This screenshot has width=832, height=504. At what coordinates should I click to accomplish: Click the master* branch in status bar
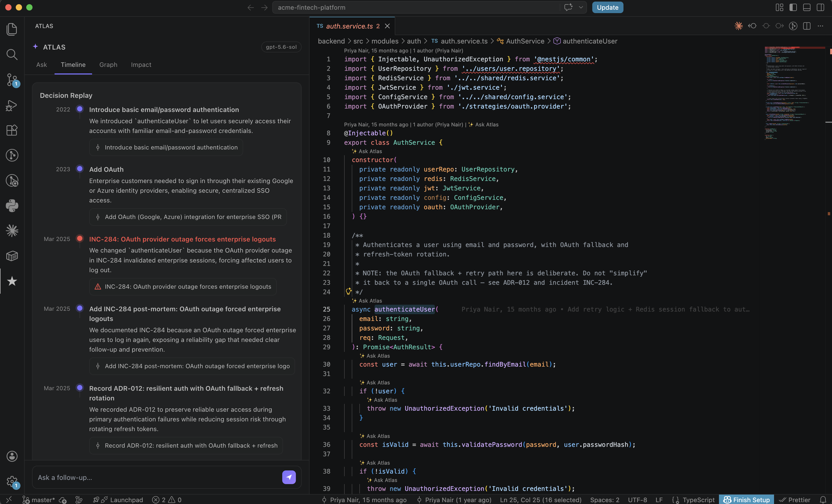(x=39, y=500)
